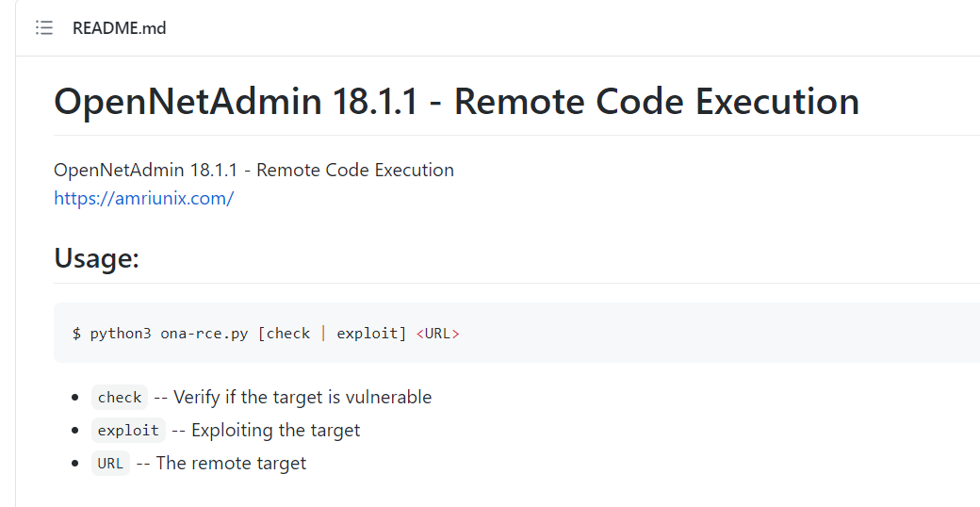Screen dimensions: 980x507
Task: Click the red pipe separator in code
Action: pyautogui.click(x=324, y=334)
